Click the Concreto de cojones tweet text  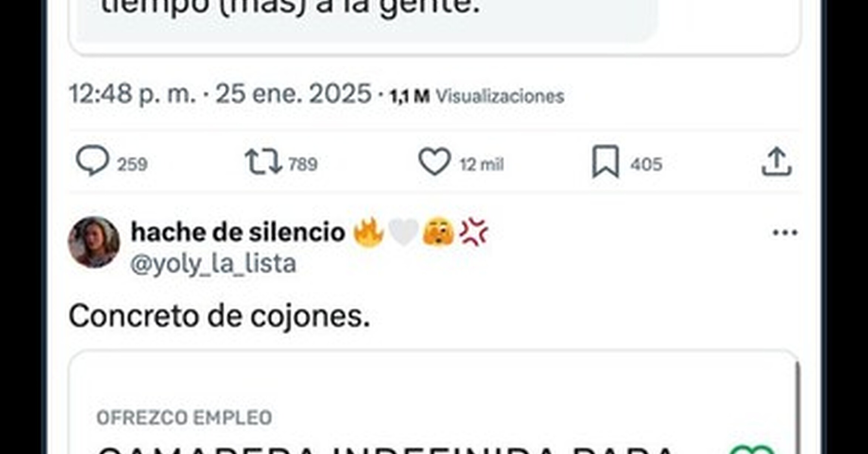coord(219,317)
